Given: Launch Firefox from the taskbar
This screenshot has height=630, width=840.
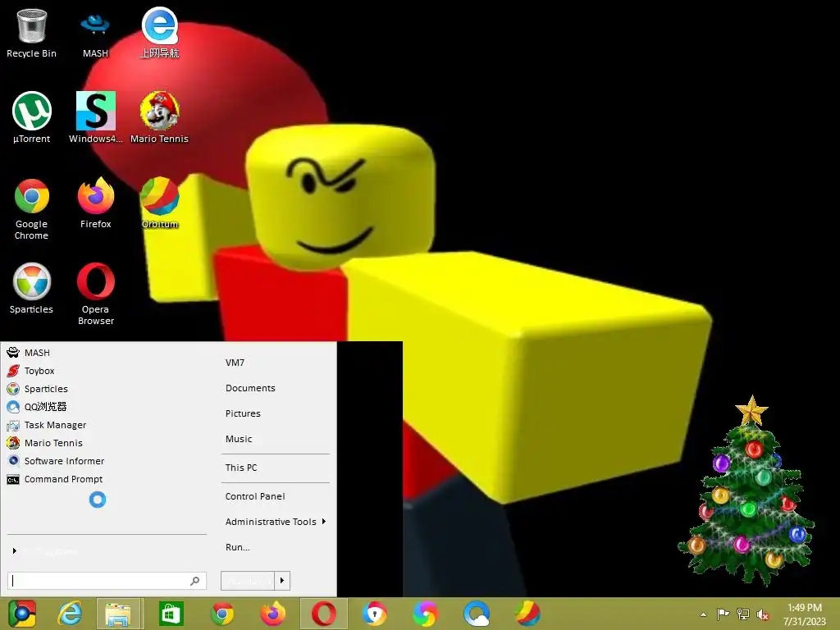Looking at the screenshot, I should (272, 614).
